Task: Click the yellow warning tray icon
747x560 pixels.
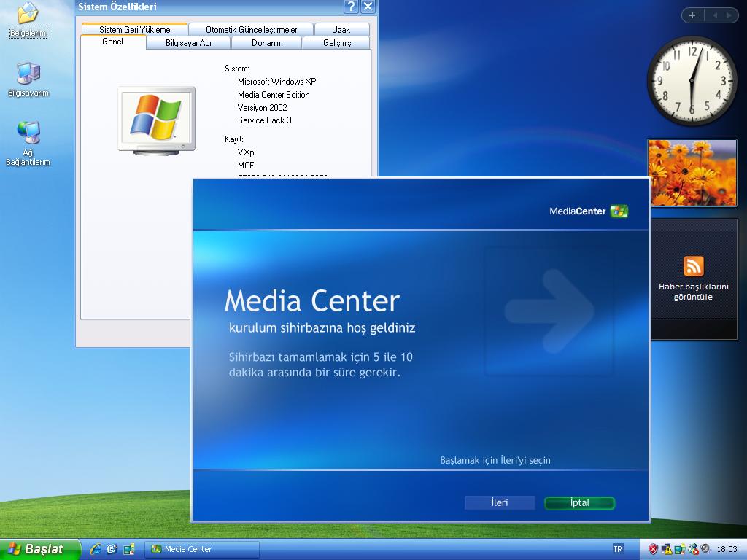Action: tap(667, 549)
